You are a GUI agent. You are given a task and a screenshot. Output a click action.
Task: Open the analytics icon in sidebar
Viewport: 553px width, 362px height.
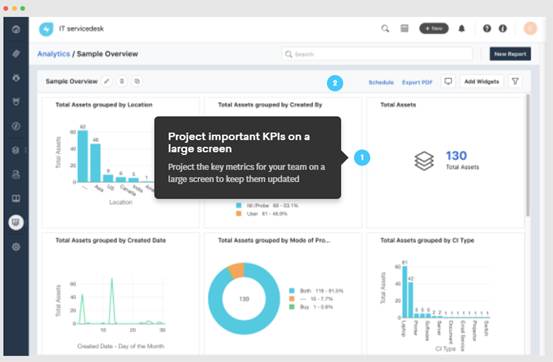pos(16,223)
